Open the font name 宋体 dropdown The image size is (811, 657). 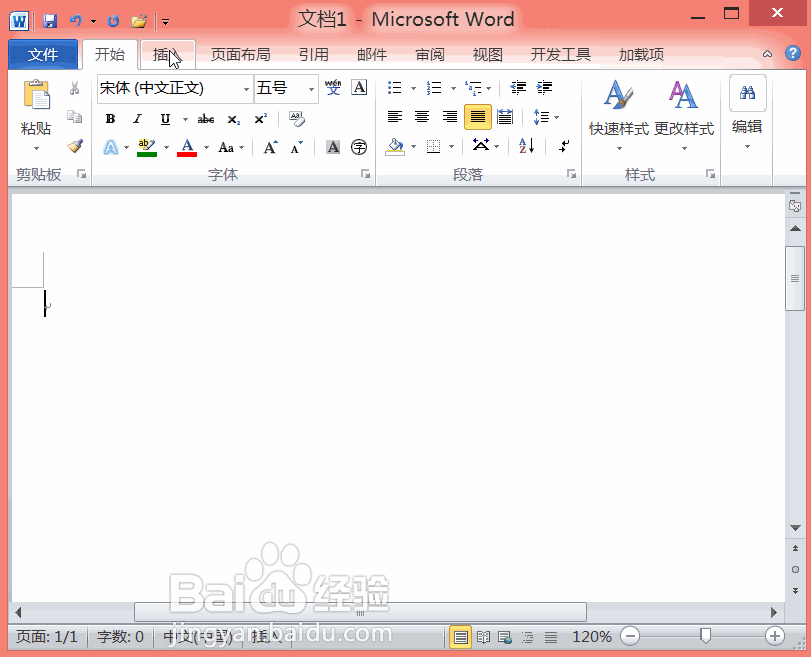pos(246,89)
